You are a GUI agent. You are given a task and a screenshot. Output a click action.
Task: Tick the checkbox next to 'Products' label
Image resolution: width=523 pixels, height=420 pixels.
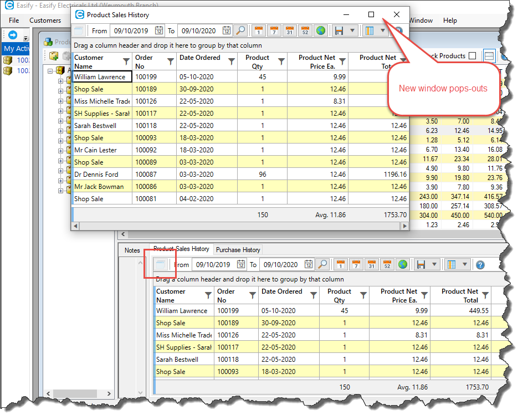click(x=472, y=55)
